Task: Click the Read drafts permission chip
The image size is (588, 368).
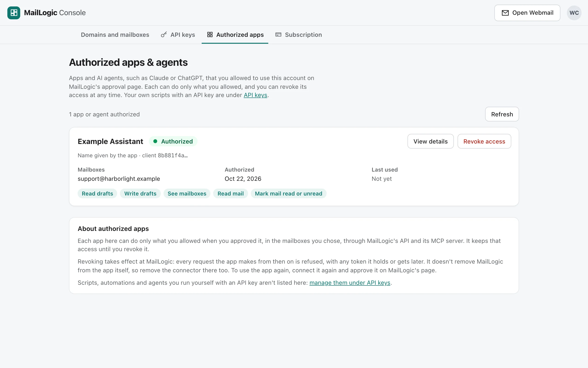Action: [97, 193]
